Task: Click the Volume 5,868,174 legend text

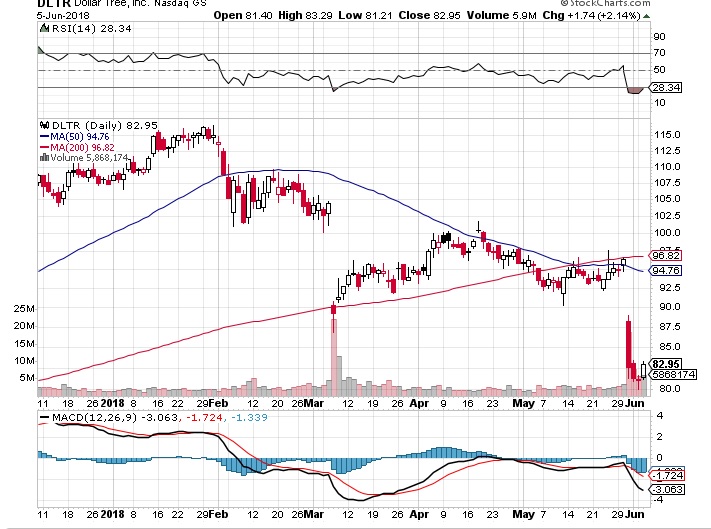Action: [89, 158]
